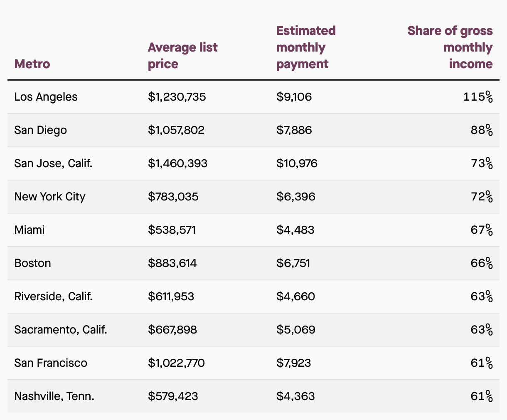Select the $538,571 list price cell
Image resolution: width=507 pixels, height=420 pixels.
[x=172, y=230]
